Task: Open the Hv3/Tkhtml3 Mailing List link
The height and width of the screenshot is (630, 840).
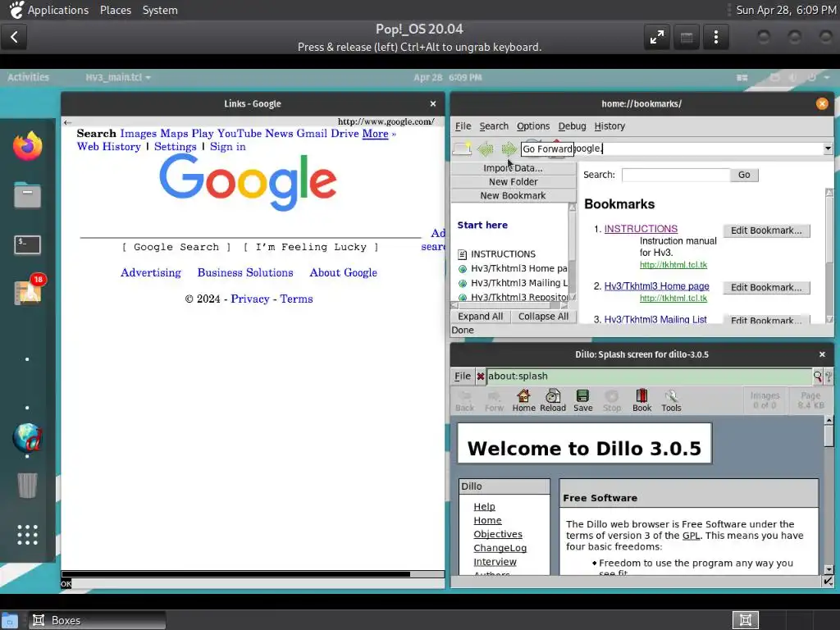Action: pyautogui.click(x=655, y=319)
